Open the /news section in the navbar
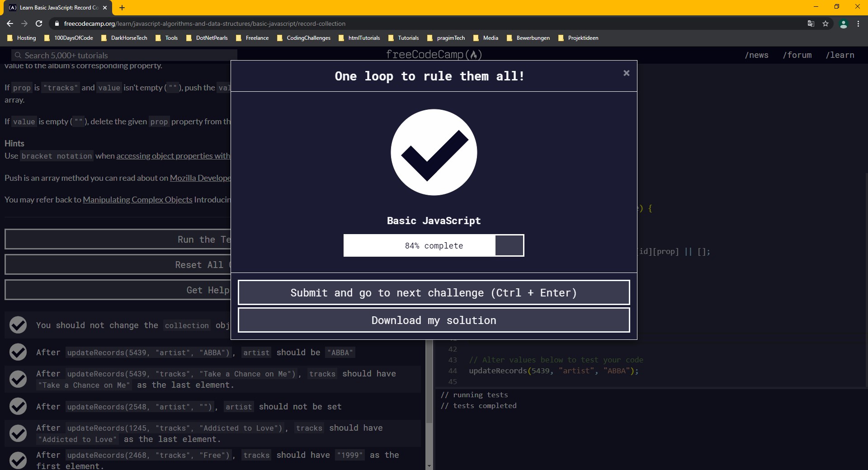The image size is (868, 470). click(x=757, y=55)
